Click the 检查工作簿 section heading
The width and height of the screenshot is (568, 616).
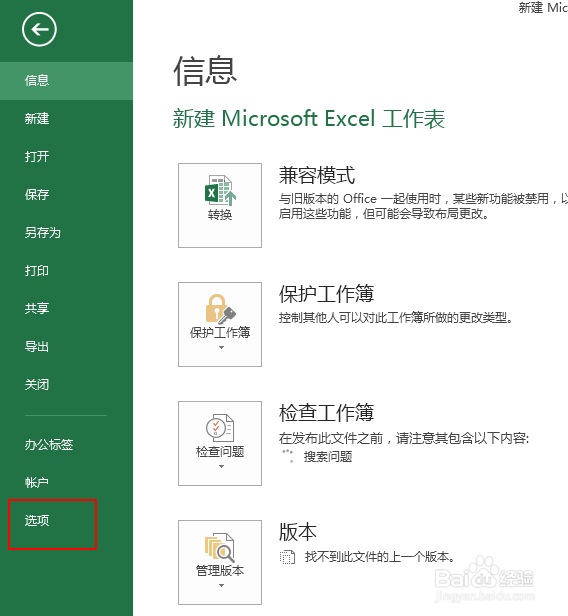click(326, 413)
